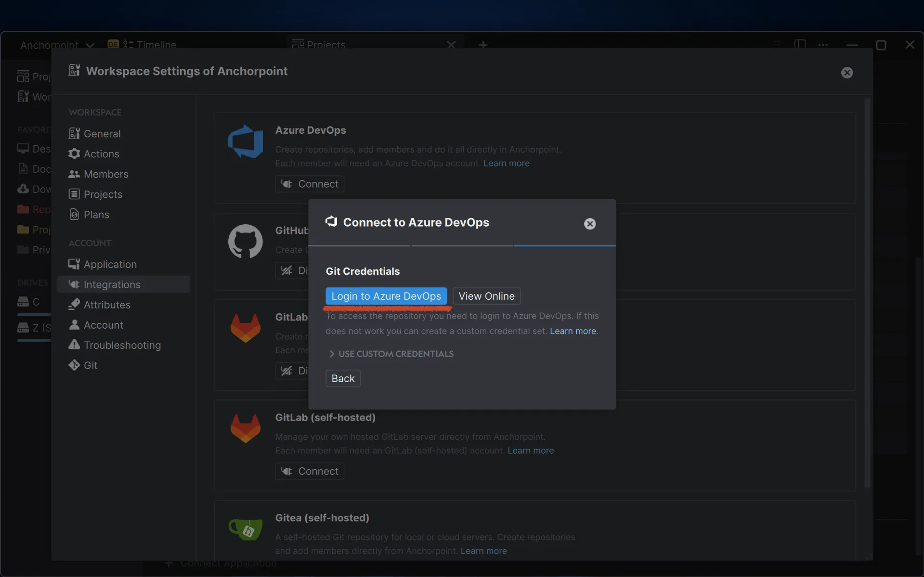This screenshot has width=924, height=577.
Task: Open the Anchorpoint workspace dropdown
Action: 57,45
